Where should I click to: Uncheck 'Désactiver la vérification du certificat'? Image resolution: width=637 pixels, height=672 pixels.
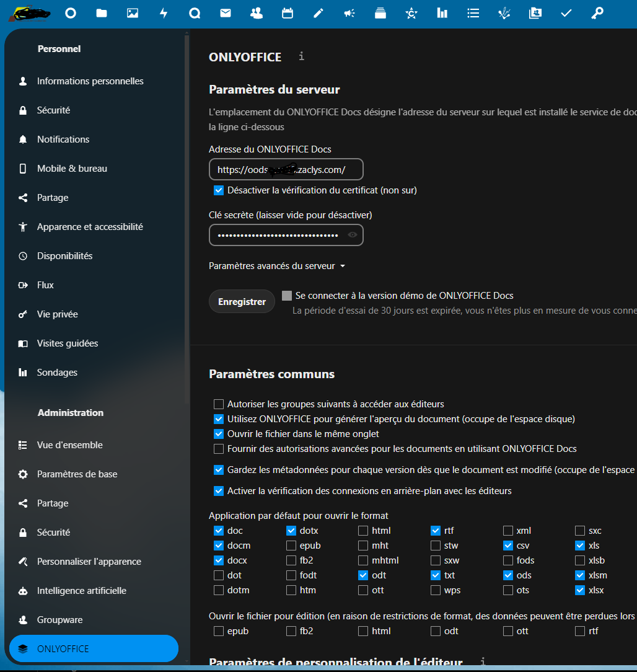pyautogui.click(x=218, y=190)
